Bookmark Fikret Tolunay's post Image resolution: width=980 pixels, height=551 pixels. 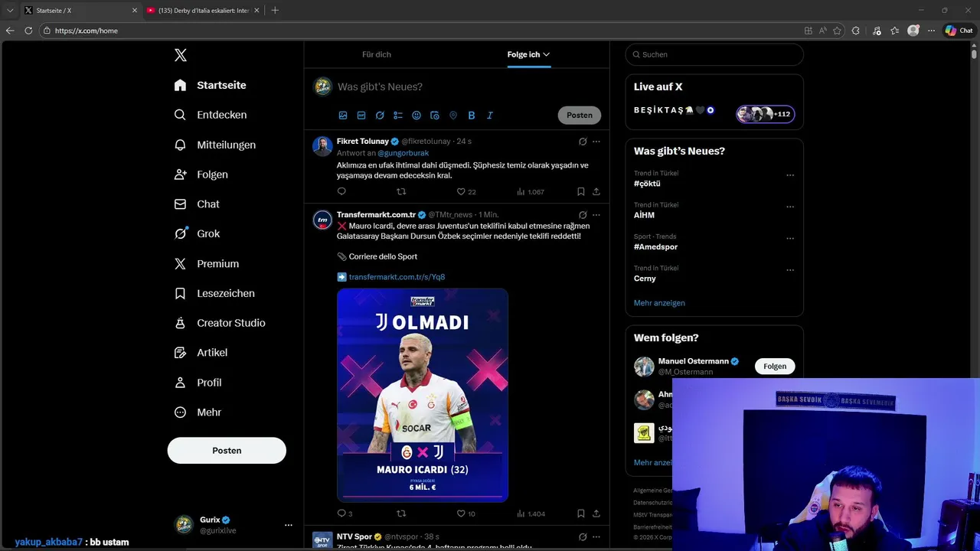click(x=581, y=191)
